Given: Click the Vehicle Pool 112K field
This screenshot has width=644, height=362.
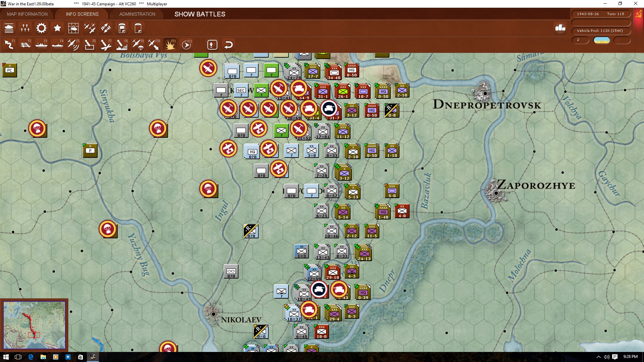Looking at the screenshot, I should point(600,31).
